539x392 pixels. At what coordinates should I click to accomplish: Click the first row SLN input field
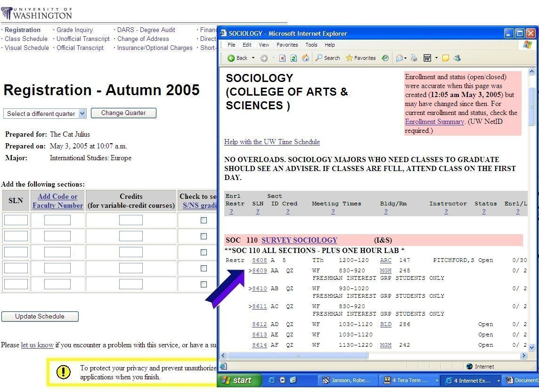click(16, 220)
